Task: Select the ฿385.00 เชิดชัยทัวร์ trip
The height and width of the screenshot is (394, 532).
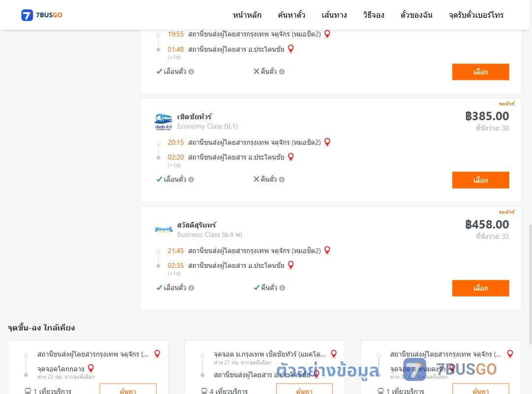Action: pyautogui.click(x=480, y=180)
